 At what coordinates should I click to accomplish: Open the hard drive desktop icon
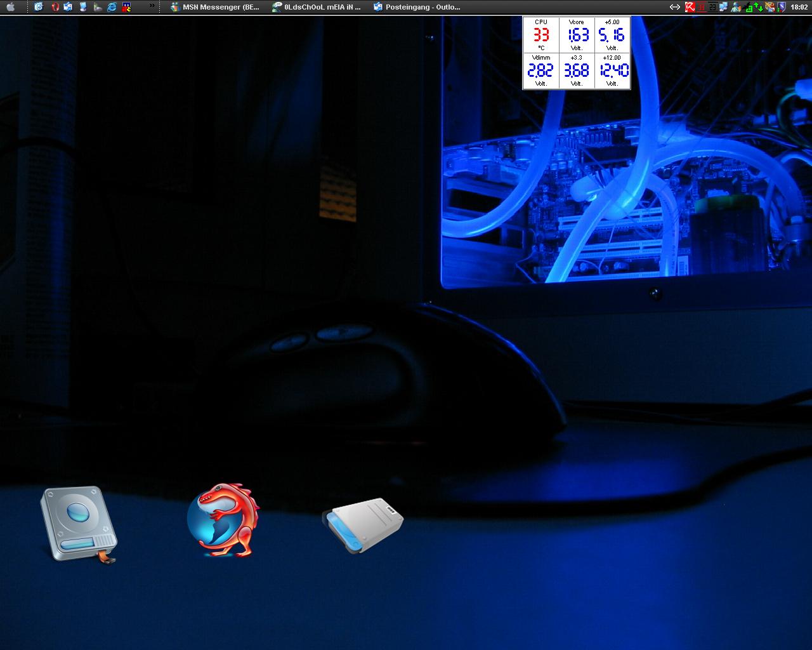(x=79, y=524)
